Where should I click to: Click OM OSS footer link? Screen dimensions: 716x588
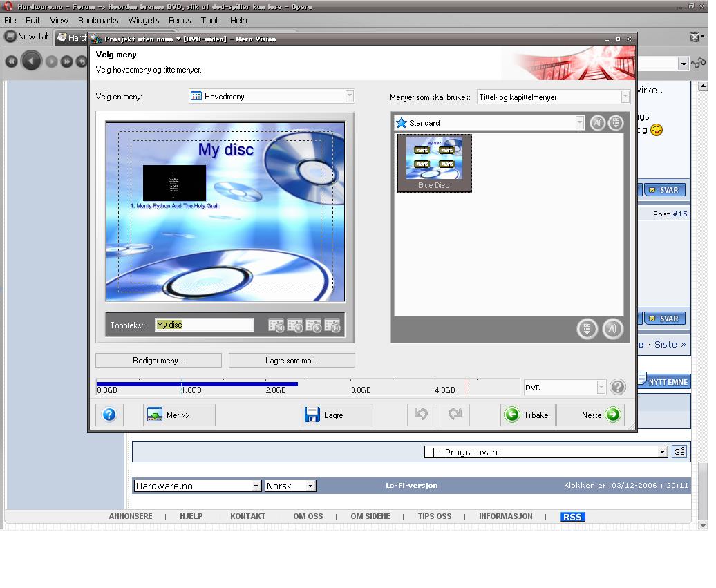coord(308,516)
